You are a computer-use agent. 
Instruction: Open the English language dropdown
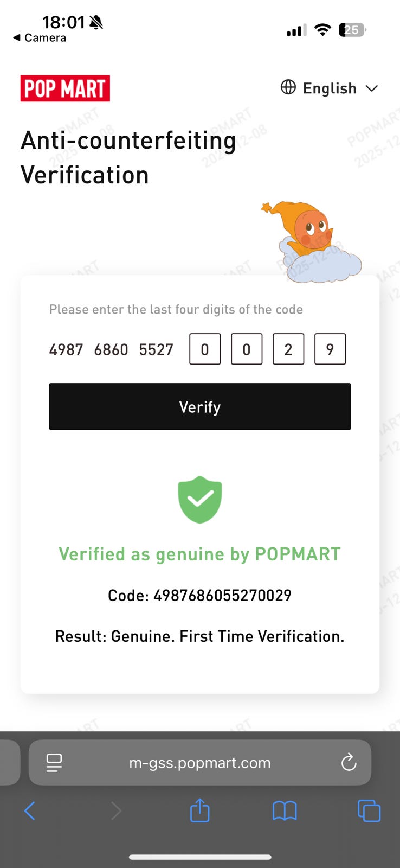click(329, 88)
